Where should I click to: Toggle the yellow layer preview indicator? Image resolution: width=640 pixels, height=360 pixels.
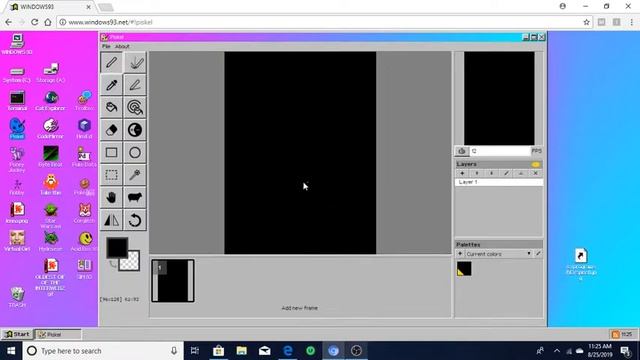click(x=536, y=164)
